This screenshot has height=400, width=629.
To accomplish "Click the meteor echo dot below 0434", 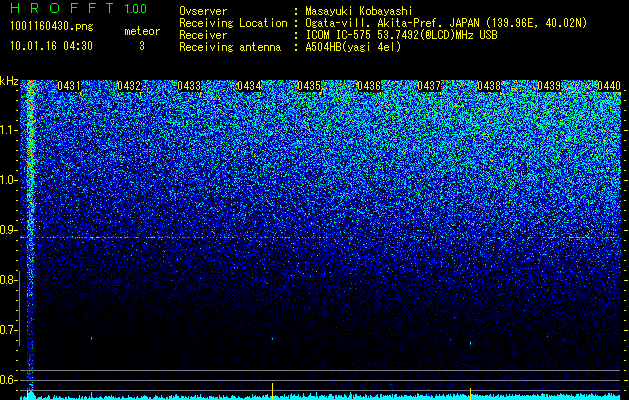I will tap(272, 339).
